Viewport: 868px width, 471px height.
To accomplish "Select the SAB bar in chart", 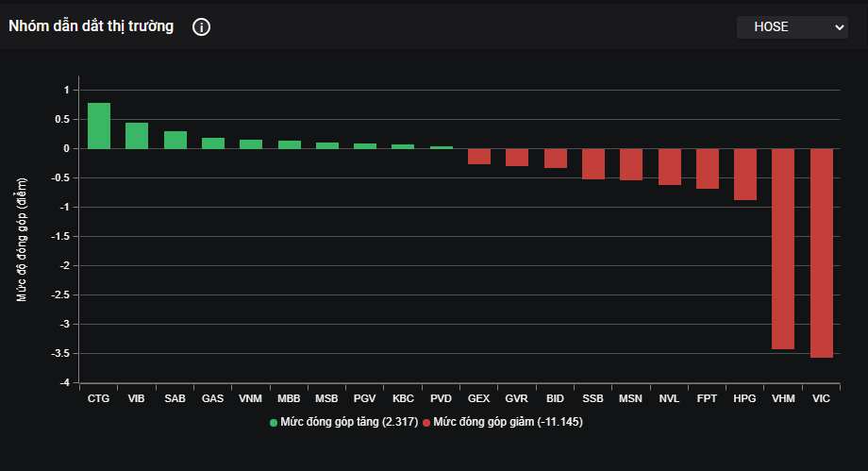I will click(x=175, y=140).
